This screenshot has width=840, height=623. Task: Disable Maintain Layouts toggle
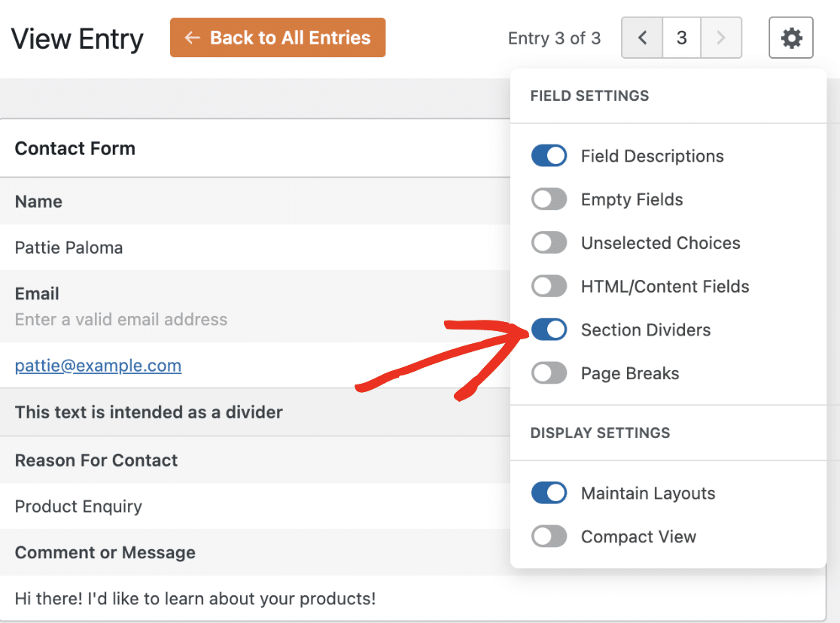[x=549, y=493]
